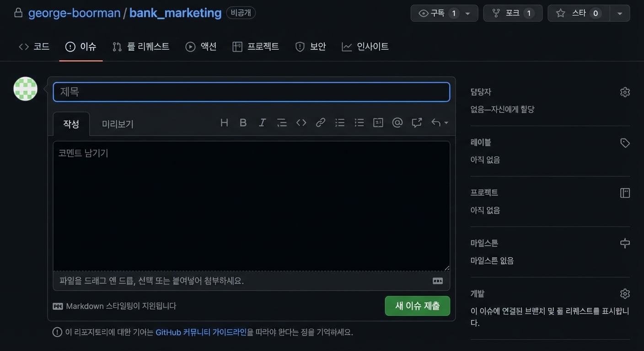Go to the 풀 리퀘스트 tab
Image resolution: width=644 pixels, height=351 pixels.
(x=141, y=46)
